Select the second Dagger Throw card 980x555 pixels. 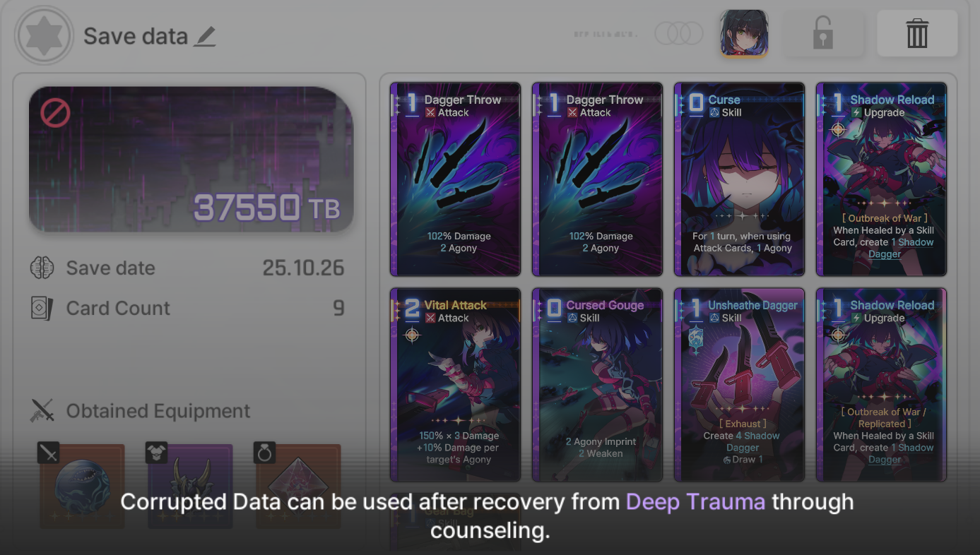coord(598,179)
